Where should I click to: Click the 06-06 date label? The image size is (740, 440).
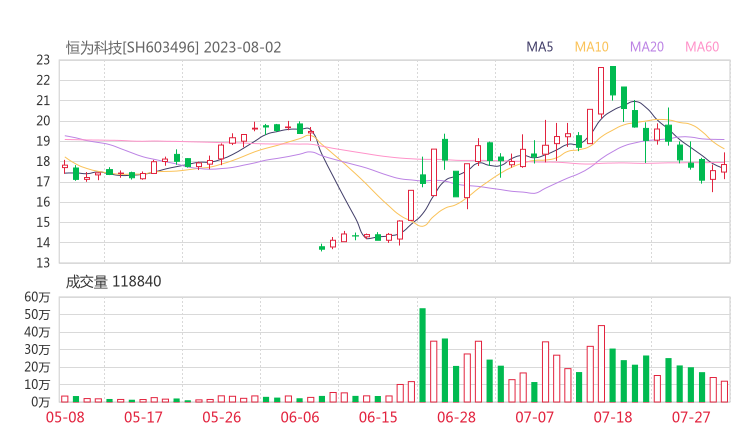(x=300, y=417)
